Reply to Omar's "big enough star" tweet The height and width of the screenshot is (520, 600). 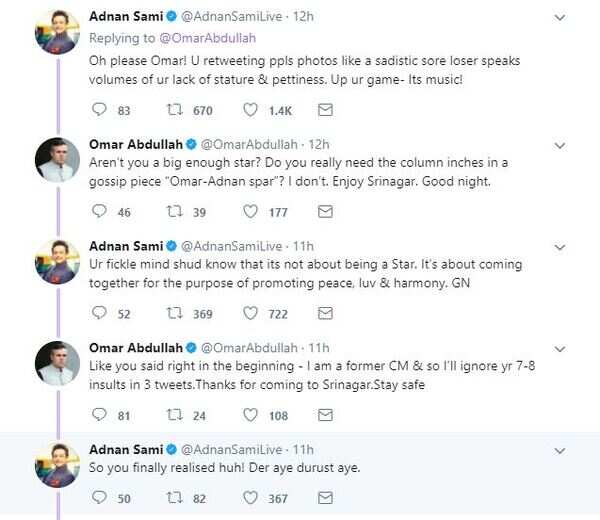pyautogui.click(x=98, y=212)
